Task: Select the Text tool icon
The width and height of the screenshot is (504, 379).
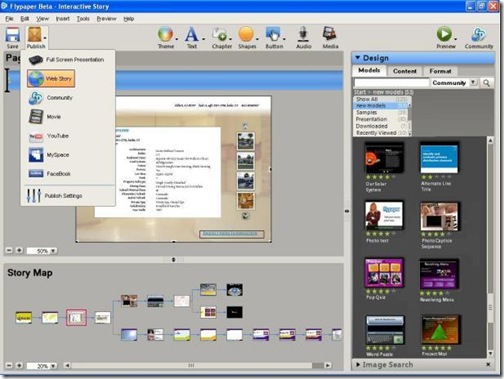Action: [x=191, y=34]
